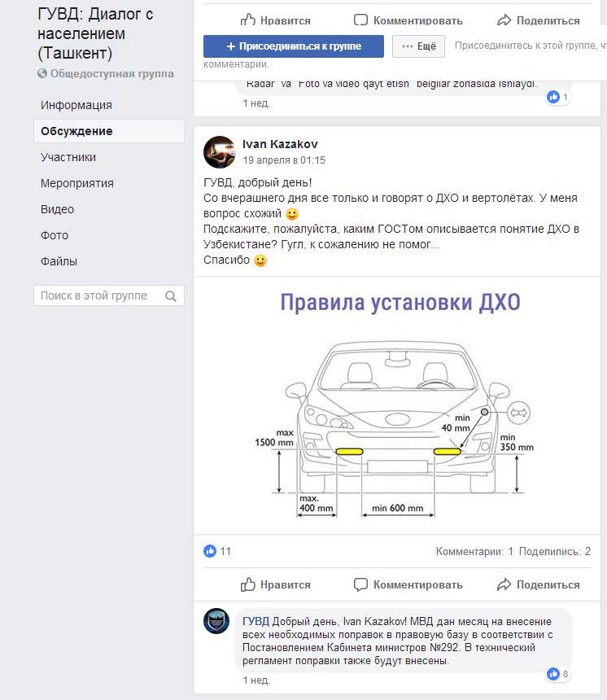Show comments via Комментарии: 1 link
This screenshot has height=700, width=607.
coord(474,551)
